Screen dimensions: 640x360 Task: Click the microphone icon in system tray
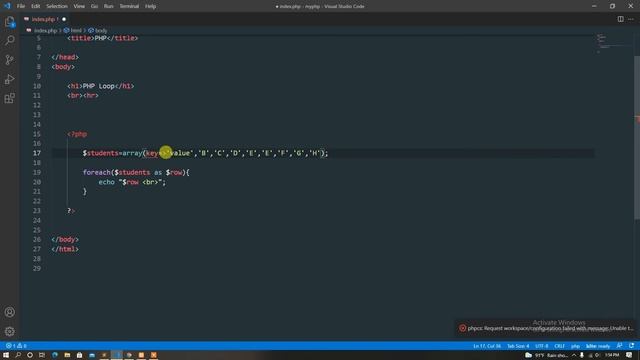(x=582, y=356)
